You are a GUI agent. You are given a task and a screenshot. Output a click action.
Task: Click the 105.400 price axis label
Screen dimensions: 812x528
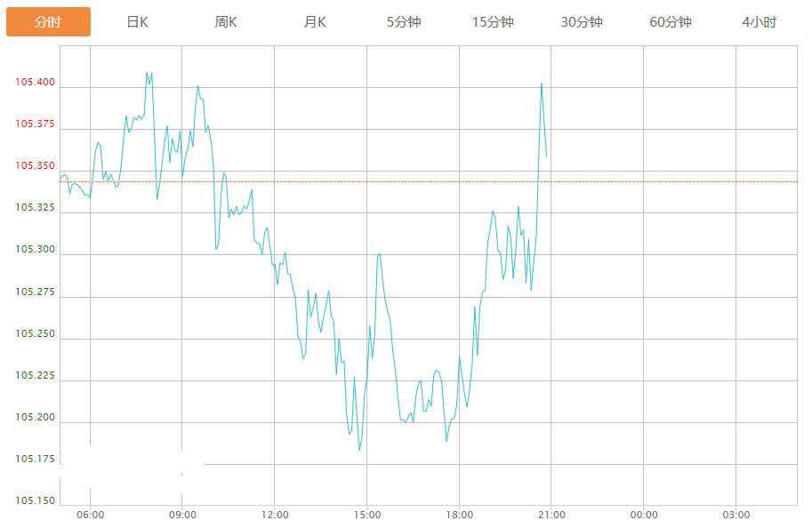point(35,83)
